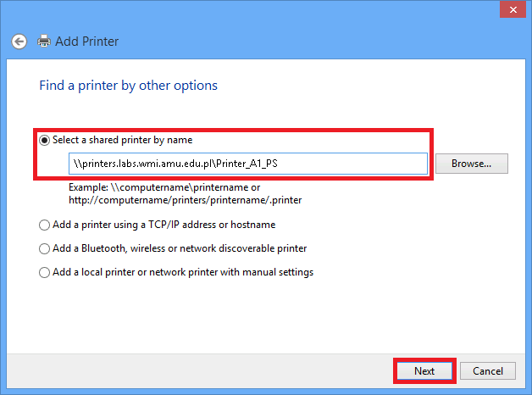Click inside the shared printer path field
532x395 pixels.
248,164
